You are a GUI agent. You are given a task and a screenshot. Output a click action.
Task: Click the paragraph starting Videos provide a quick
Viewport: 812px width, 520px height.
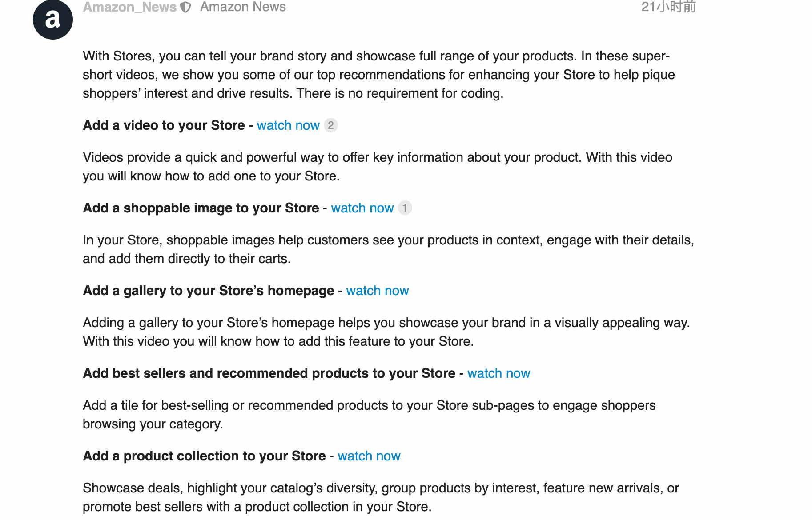378,167
